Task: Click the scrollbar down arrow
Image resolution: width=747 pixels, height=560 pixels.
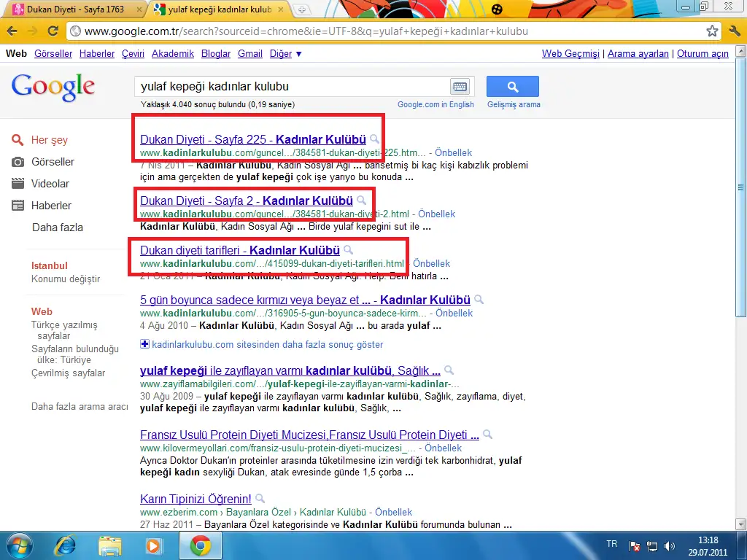Action: click(x=741, y=525)
